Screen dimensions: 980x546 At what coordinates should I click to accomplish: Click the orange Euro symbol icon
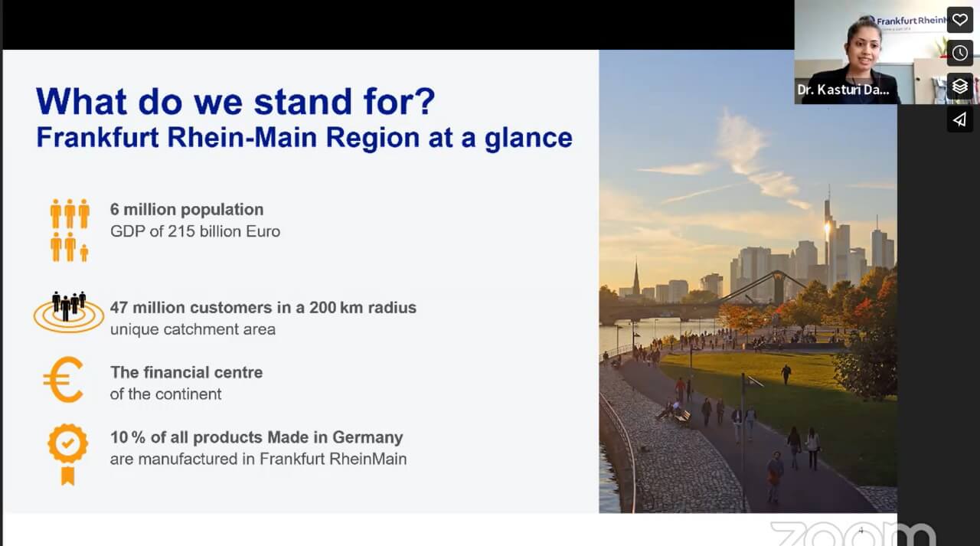pos(64,380)
